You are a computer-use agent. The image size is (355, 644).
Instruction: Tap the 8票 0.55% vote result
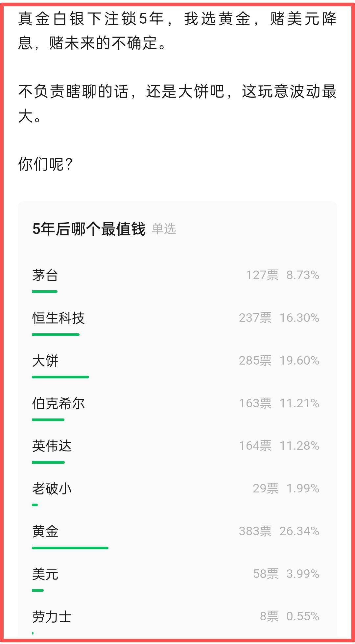tap(289, 616)
